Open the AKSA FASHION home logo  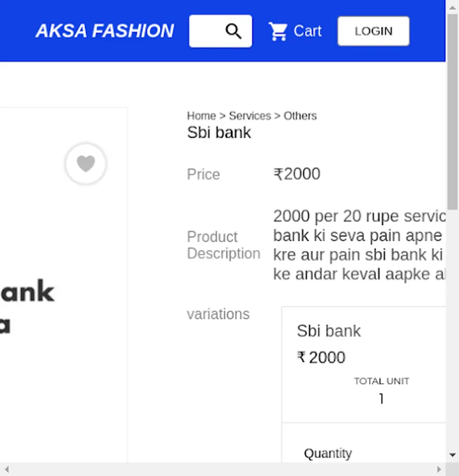(105, 31)
